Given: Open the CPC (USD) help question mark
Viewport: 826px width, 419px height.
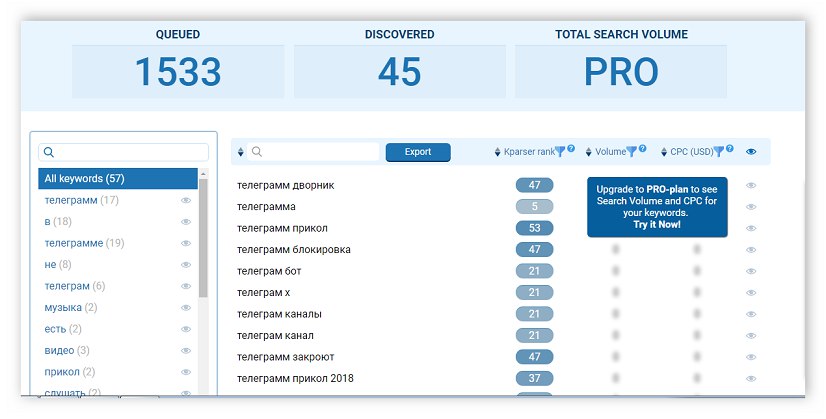Looking at the screenshot, I should coord(730,149).
